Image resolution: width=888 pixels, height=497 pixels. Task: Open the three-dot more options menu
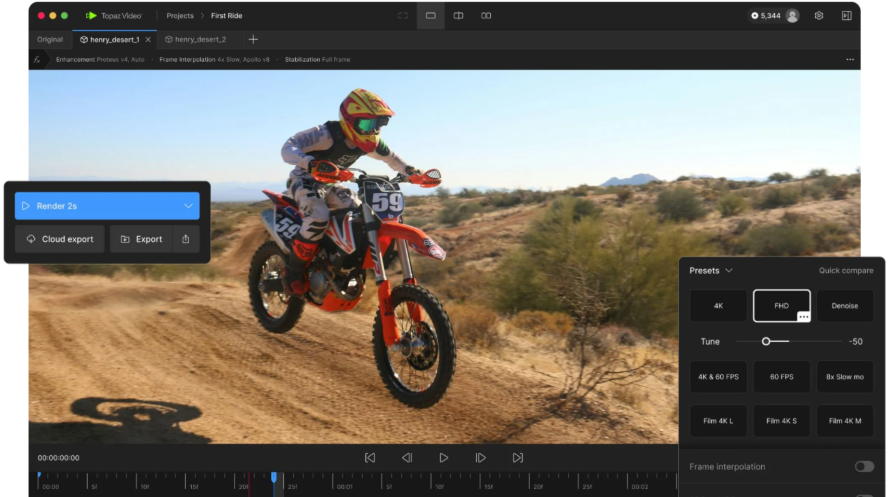click(x=849, y=59)
